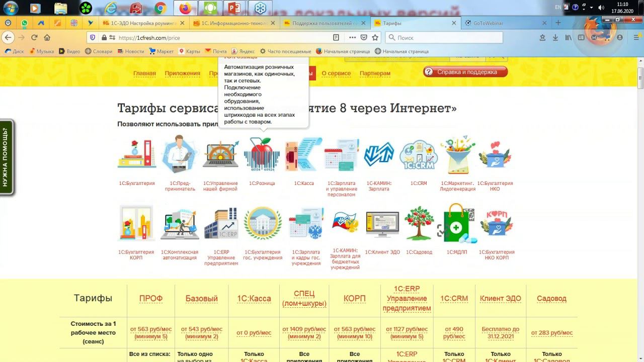Open the 1С:Клиент ЭДО icon

pyautogui.click(x=382, y=225)
